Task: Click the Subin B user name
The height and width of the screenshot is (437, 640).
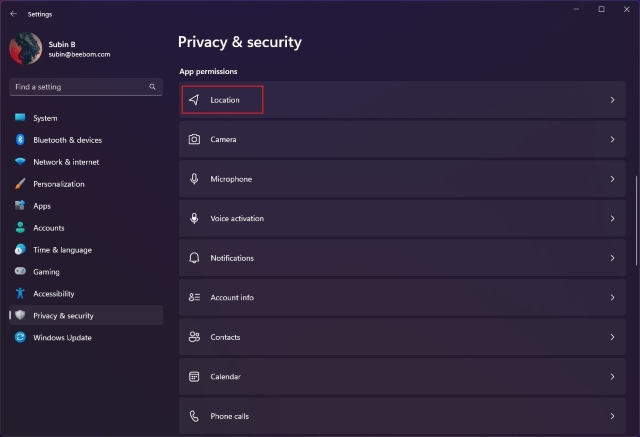Action: pyautogui.click(x=62, y=44)
